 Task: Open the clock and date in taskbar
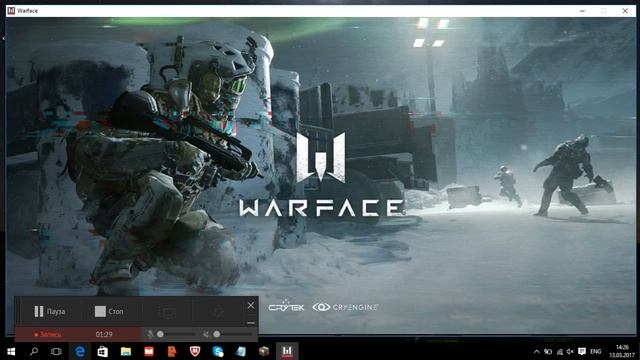622,351
